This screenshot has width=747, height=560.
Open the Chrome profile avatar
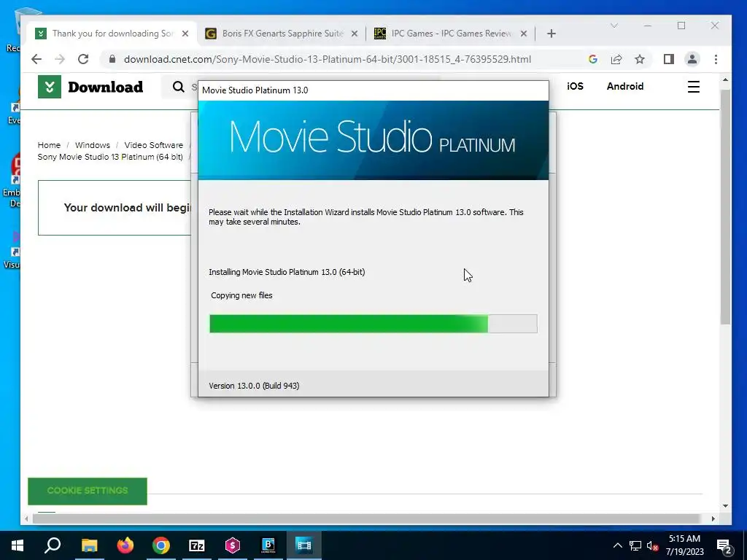692,59
